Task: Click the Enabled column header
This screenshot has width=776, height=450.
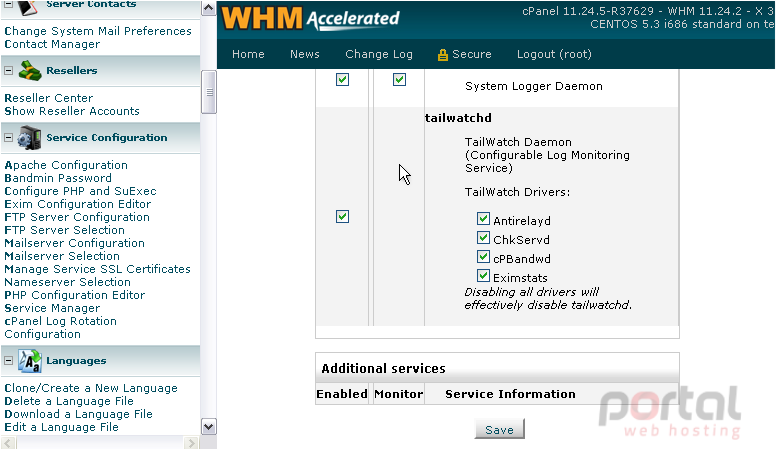Action: pos(342,394)
